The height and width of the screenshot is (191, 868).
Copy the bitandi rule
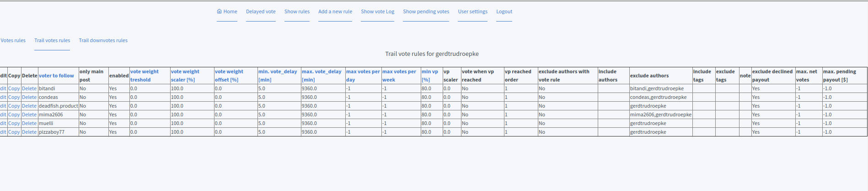[14, 88]
